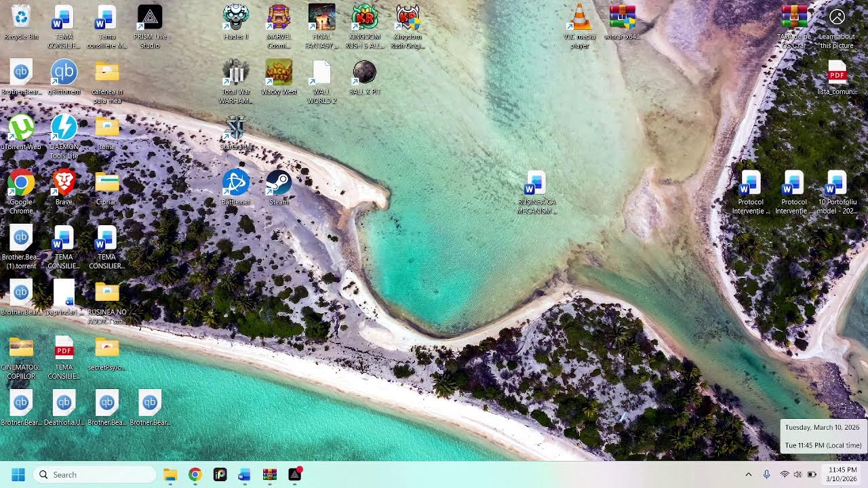Select the Brother.Bear (1).torrent file
The image size is (868, 488).
tap(21, 247)
